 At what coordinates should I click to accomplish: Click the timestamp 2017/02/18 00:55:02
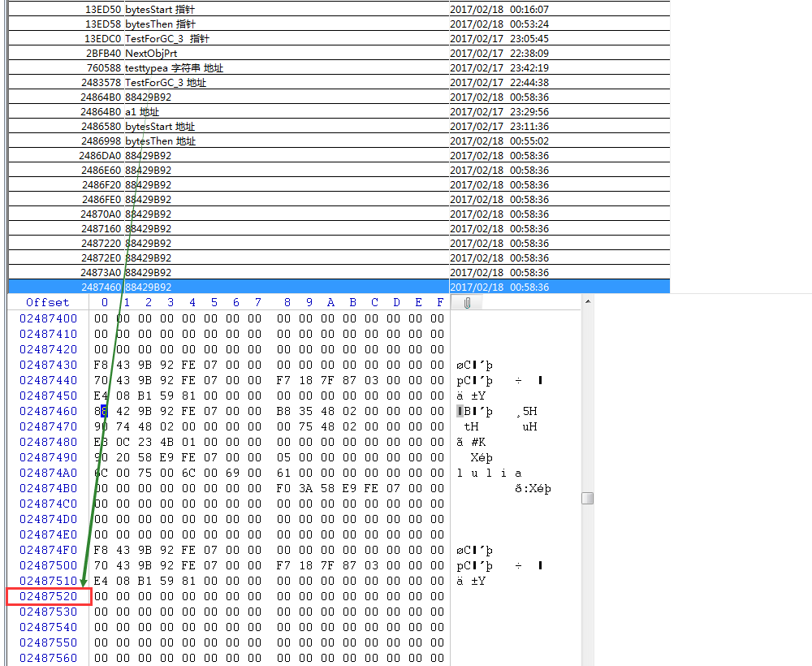pos(499,141)
